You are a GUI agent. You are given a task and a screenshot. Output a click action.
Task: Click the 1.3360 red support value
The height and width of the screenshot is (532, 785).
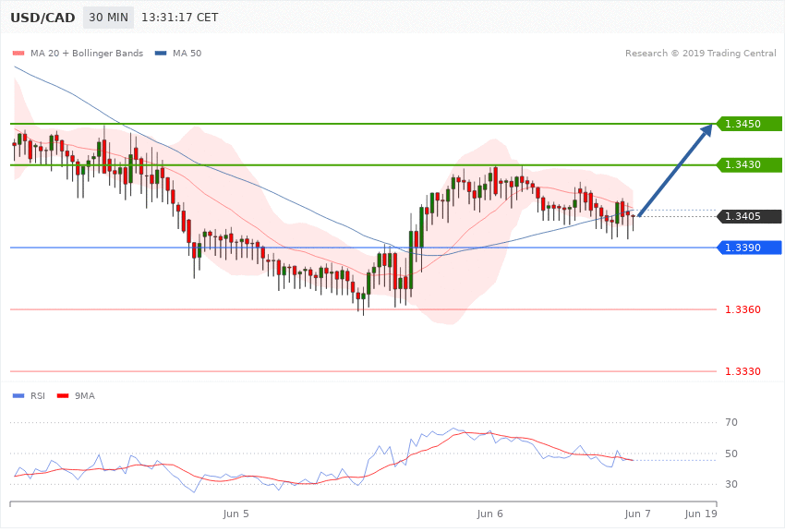(x=743, y=309)
